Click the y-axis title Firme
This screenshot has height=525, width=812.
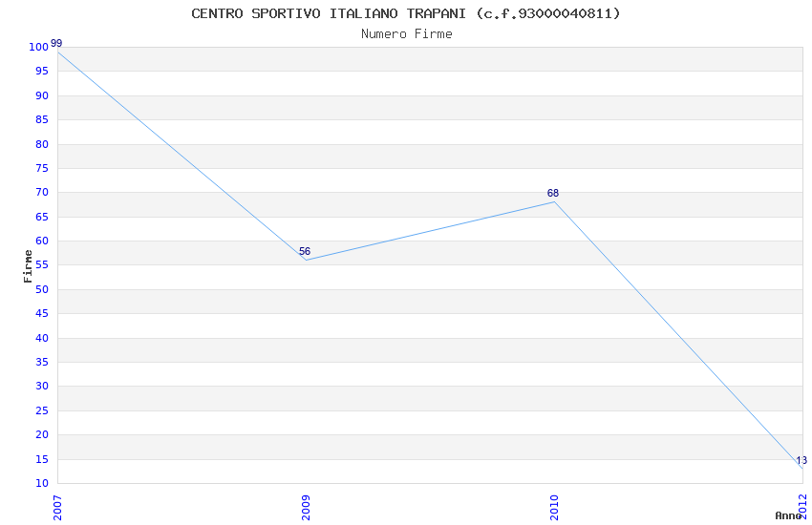point(28,266)
